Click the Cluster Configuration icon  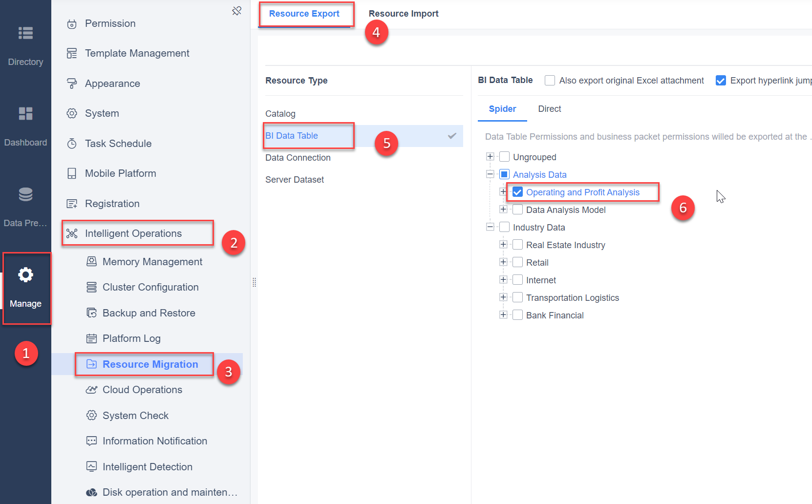91,287
